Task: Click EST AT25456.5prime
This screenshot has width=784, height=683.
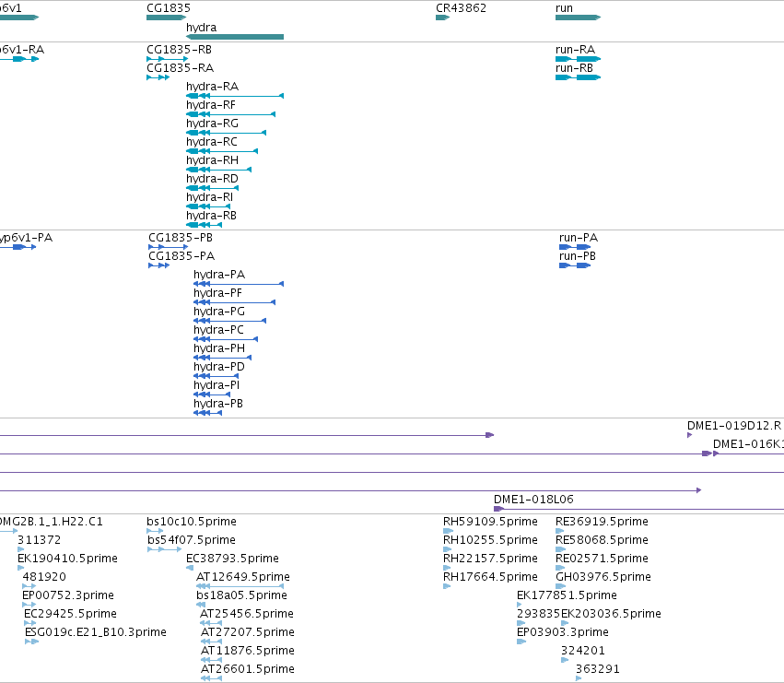Action: pos(247,615)
